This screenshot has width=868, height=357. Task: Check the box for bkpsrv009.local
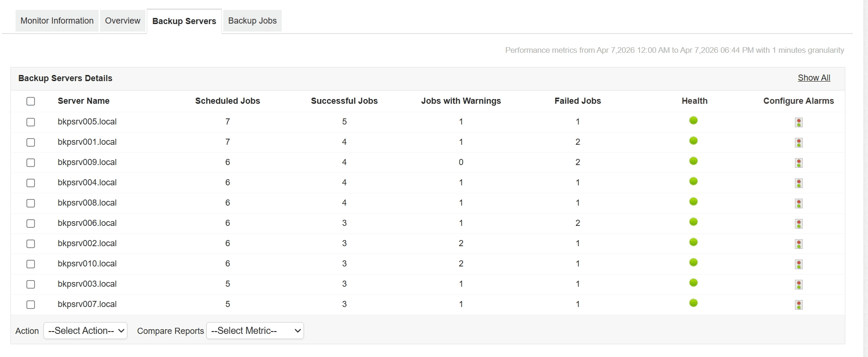click(x=31, y=163)
